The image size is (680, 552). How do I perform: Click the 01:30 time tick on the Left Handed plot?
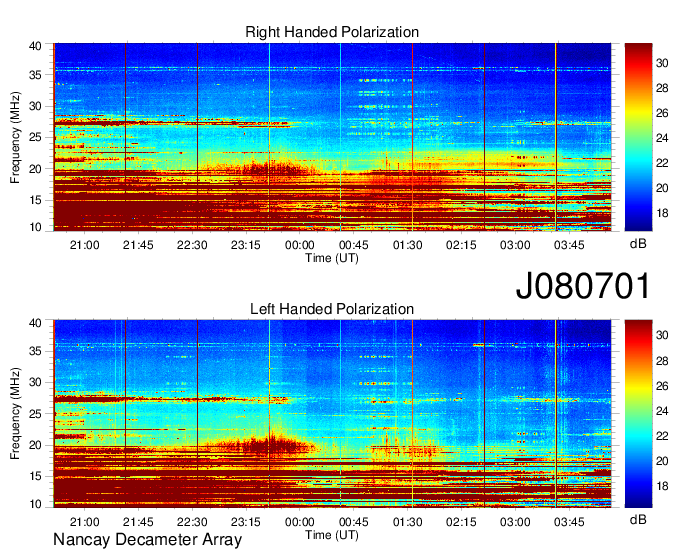tap(407, 522)
